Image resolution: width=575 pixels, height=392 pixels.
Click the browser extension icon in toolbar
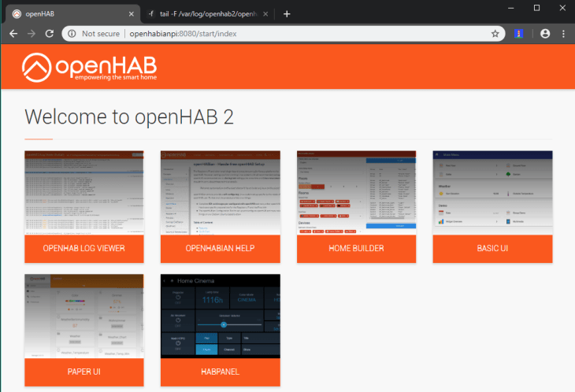point(519,34)
